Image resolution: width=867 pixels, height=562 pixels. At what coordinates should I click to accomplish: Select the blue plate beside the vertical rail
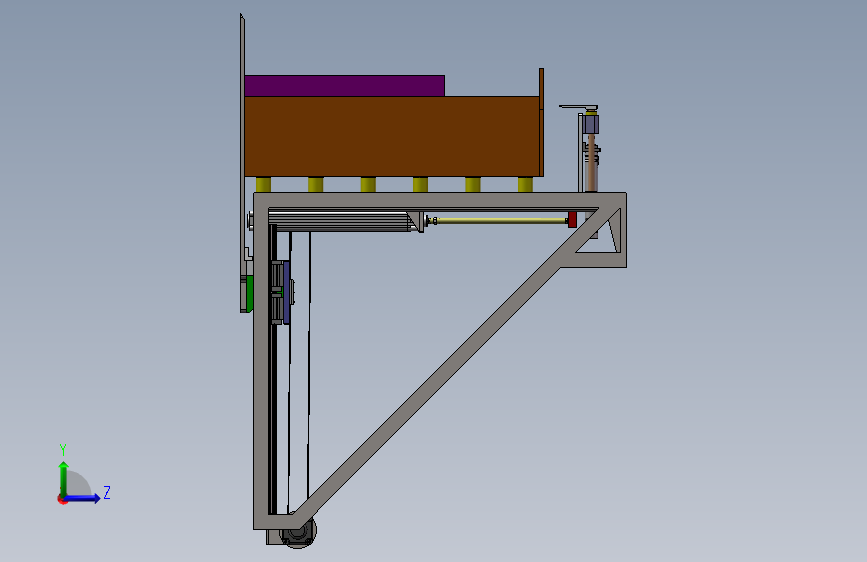[286, 292]
